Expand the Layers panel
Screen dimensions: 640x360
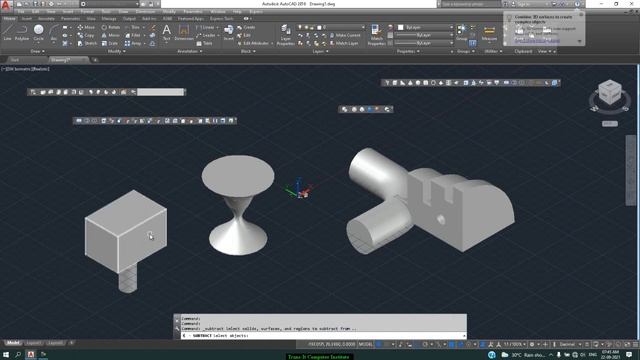(x=320, y=51)
